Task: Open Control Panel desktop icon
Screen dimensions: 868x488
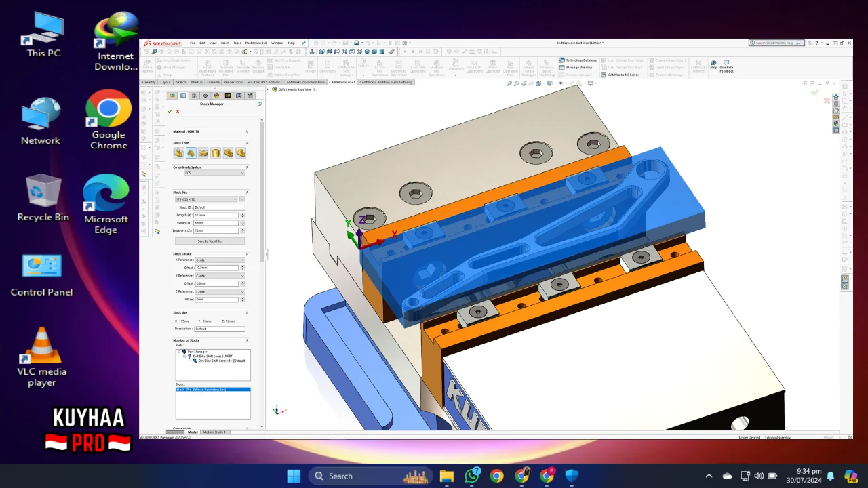Action: tap(41, 274)
